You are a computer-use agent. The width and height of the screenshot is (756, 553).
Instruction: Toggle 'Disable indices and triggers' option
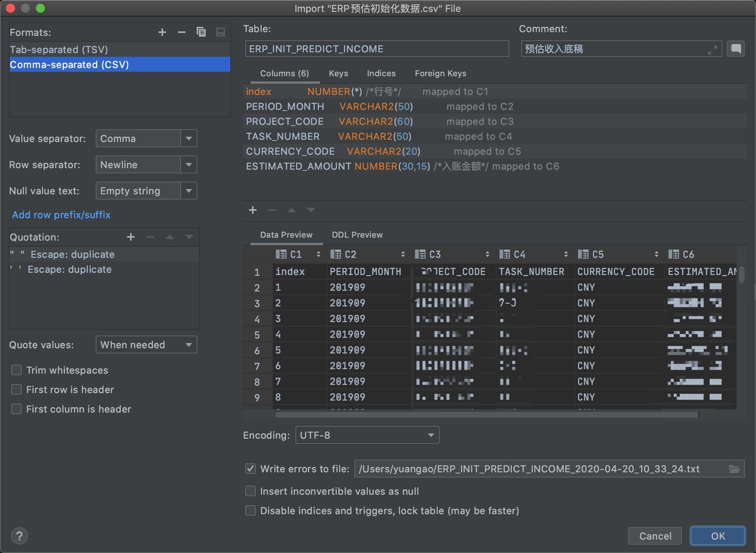coord(251,510)
